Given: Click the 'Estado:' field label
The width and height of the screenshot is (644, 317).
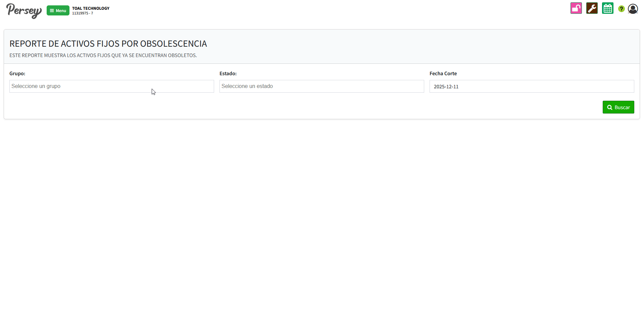Looking at the screenshot, I should click(228, 74).
